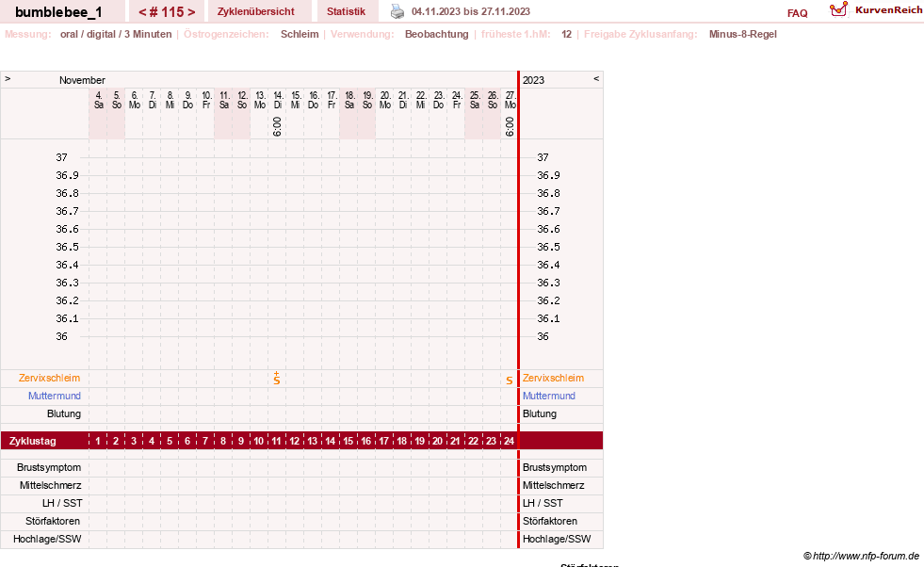Click the left LH / SST row label
This screenshot has height=567, width=924.
pyautogui.click(x=62, y=503)
